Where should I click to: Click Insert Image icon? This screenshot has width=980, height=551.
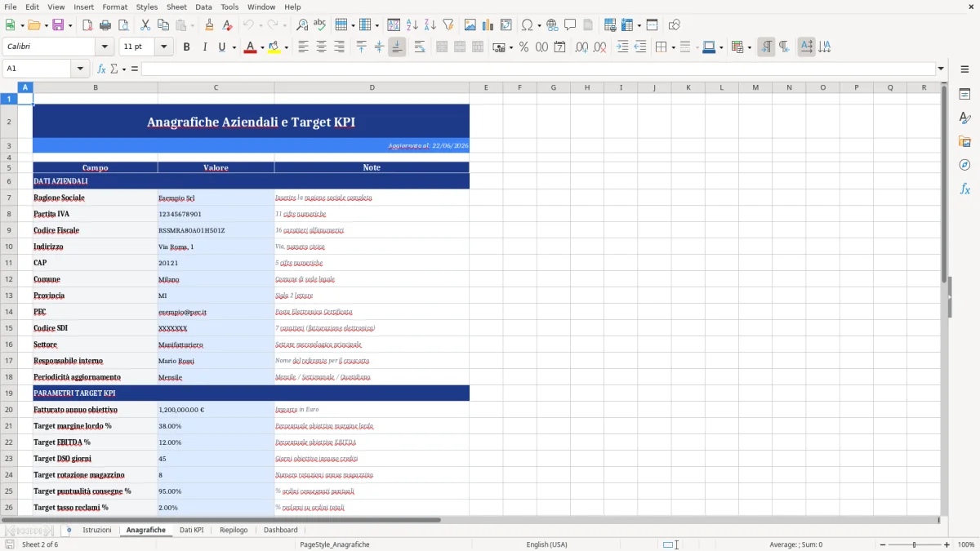[470, 25]
